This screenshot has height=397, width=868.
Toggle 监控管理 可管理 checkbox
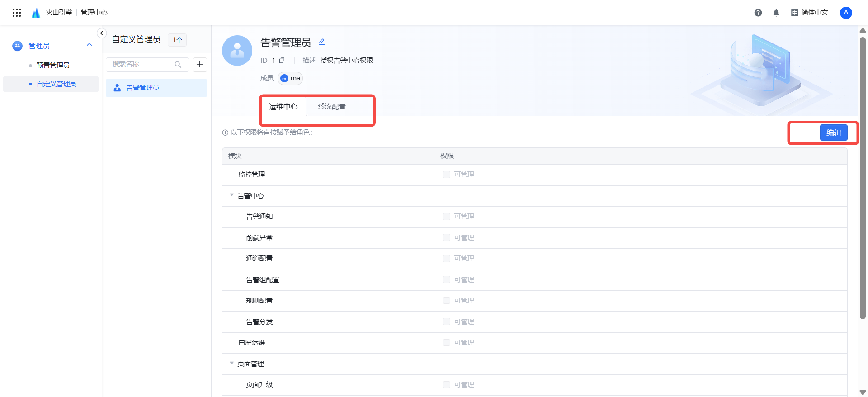pos(447,175)
